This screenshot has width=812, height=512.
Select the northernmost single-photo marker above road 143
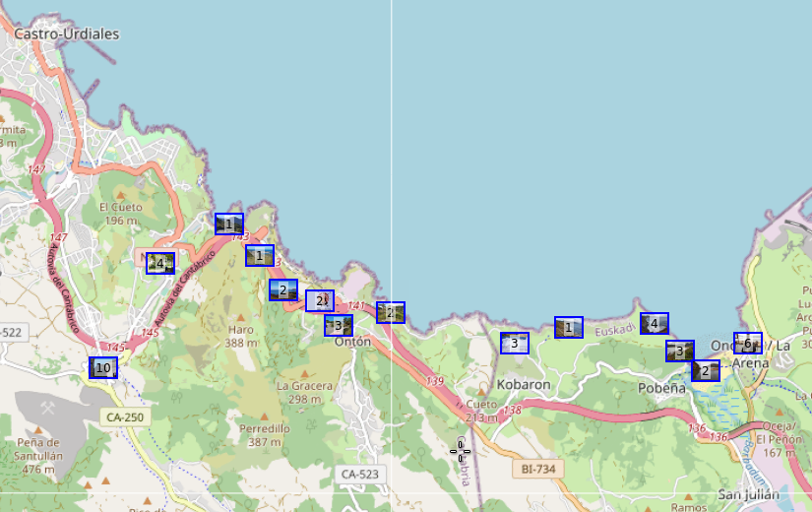[x=229, y=224]
